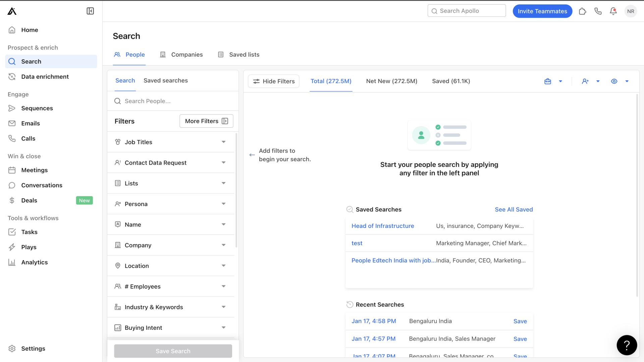Save the Jan 17, 4:58 PM search
The image size is (644, 362).
pyautogui.click(x=520, y=321)
